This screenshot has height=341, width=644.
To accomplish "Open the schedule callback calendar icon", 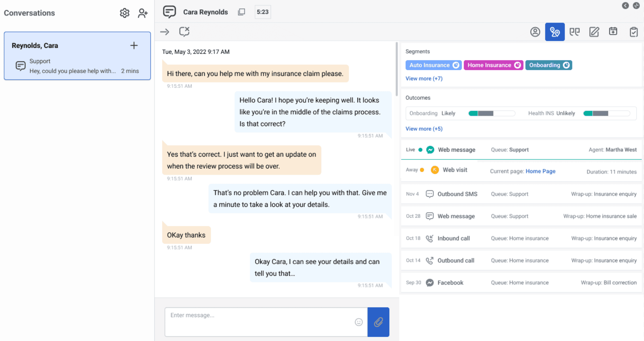I will (613, 32).
